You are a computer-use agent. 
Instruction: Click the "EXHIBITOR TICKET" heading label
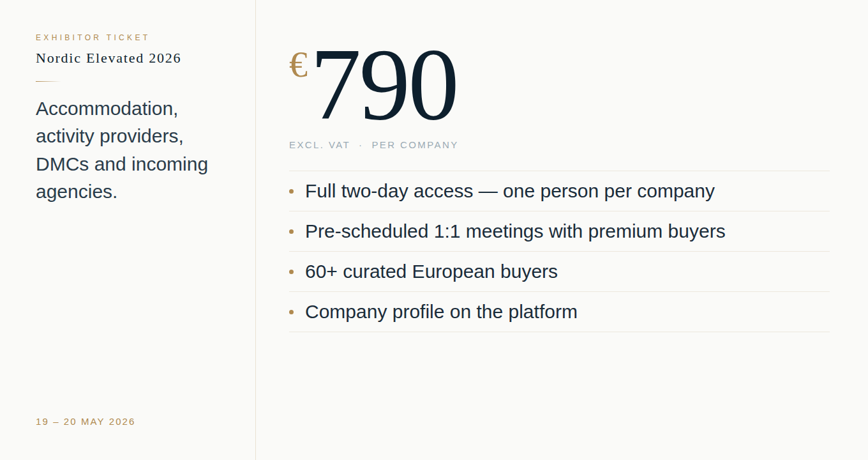tap(93, 38)
